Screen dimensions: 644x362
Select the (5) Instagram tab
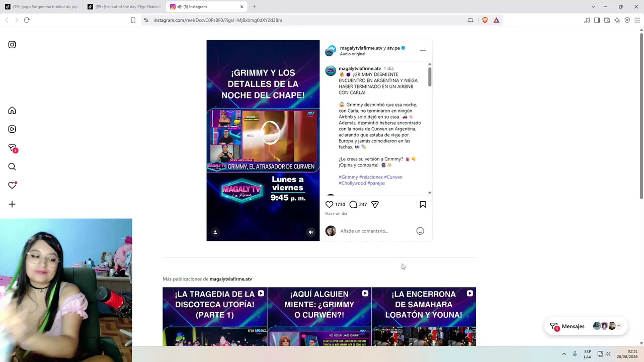207,7
